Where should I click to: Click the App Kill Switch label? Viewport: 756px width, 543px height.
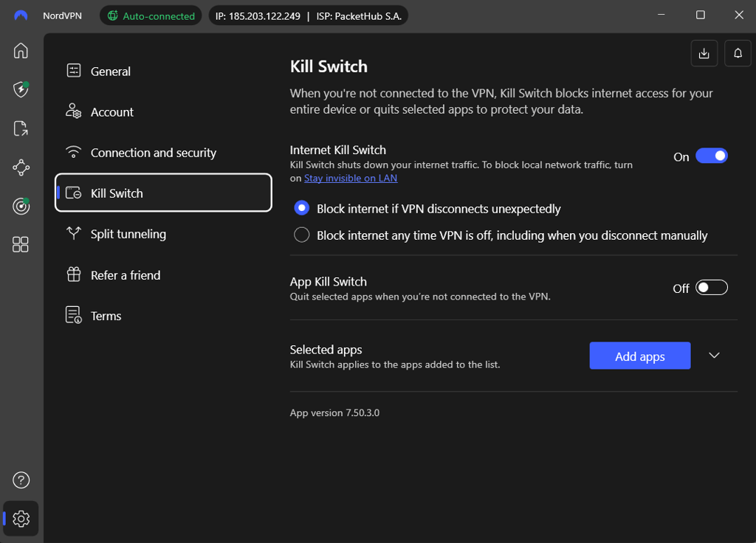click(329, 282)
